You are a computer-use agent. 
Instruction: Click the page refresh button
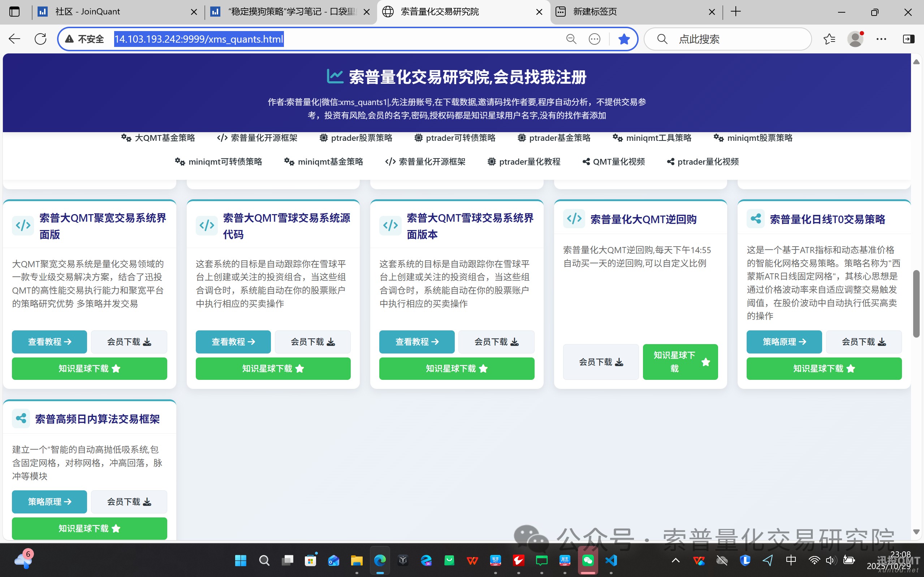40,39
